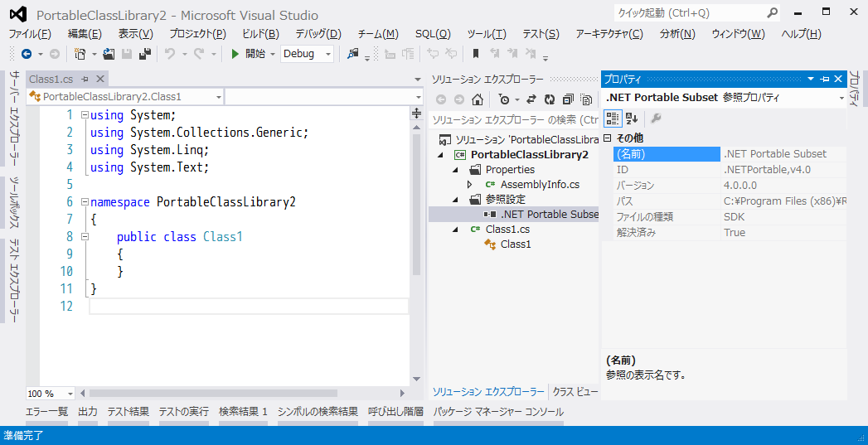
Task: Open Properties panel window position menu
Action: 811,80
